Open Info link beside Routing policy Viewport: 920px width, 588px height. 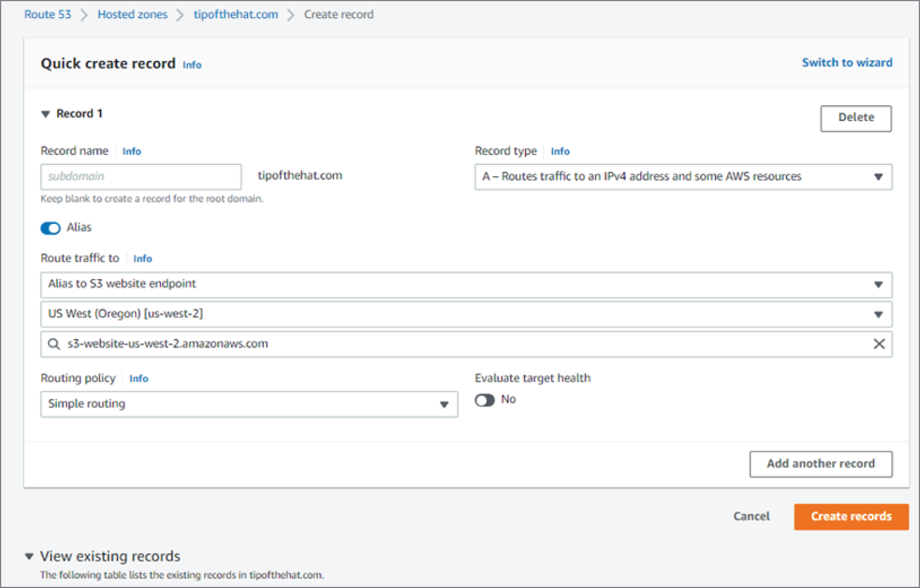[x=139, y=379]
